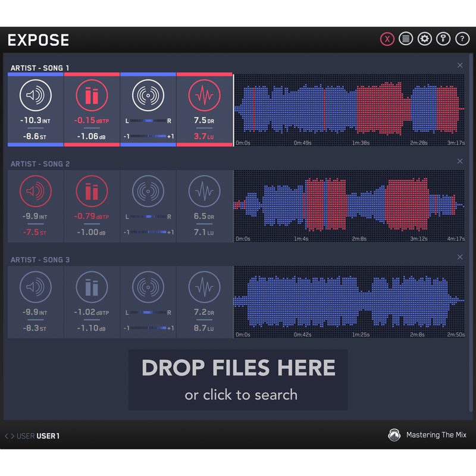The width and height of the screenshot is (476, 476).
Task: Go to next user preset arrow
Action: pos(12,436)
